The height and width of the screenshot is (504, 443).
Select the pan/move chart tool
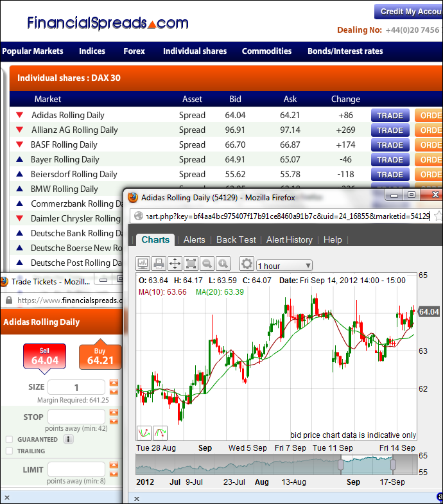(175, 264)
